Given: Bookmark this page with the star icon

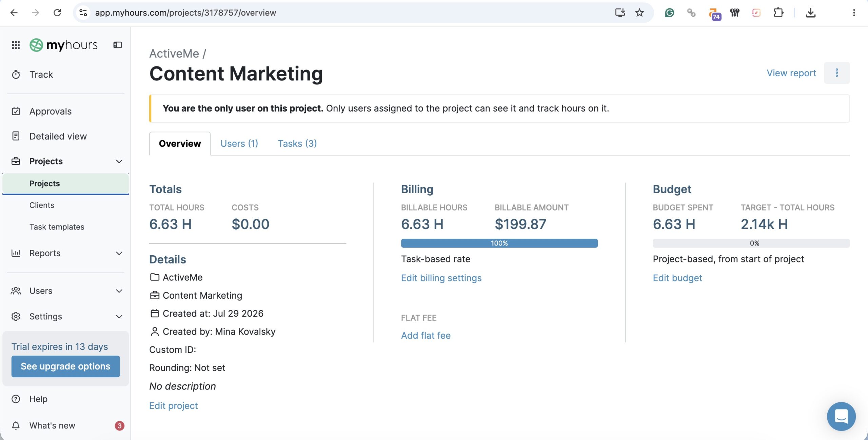Looking at the screenshot, I should point(639,13).
